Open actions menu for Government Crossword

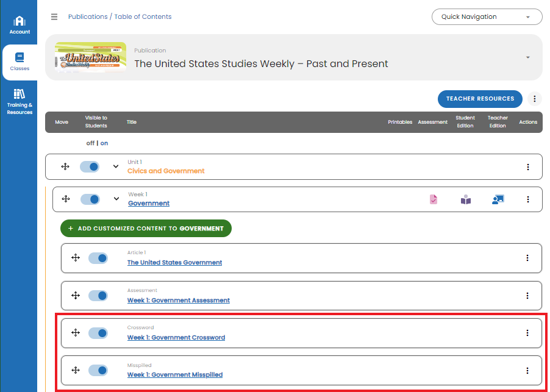pos(527,333)
